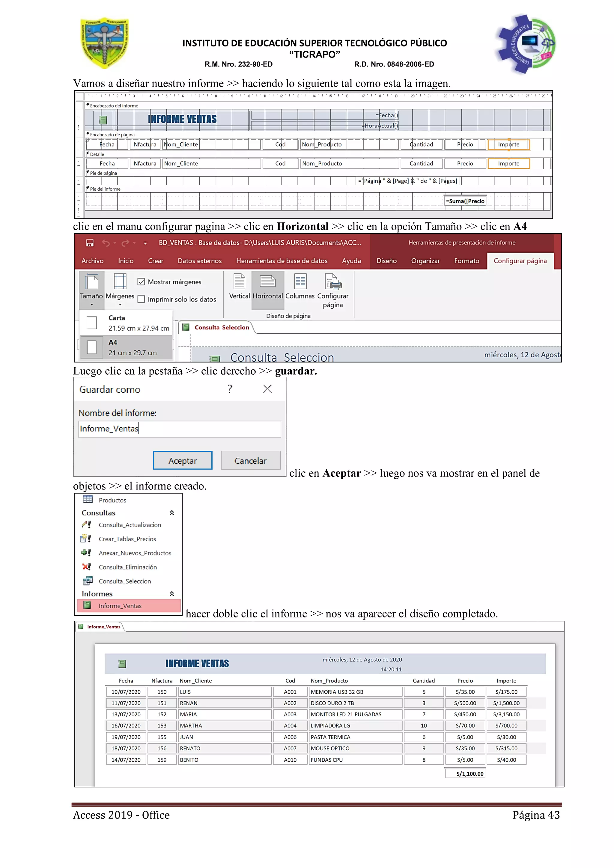Click the MEMORIA USB 32 GB cell
The height and width of the screenshot is (868, 614).
click(355, 692)
